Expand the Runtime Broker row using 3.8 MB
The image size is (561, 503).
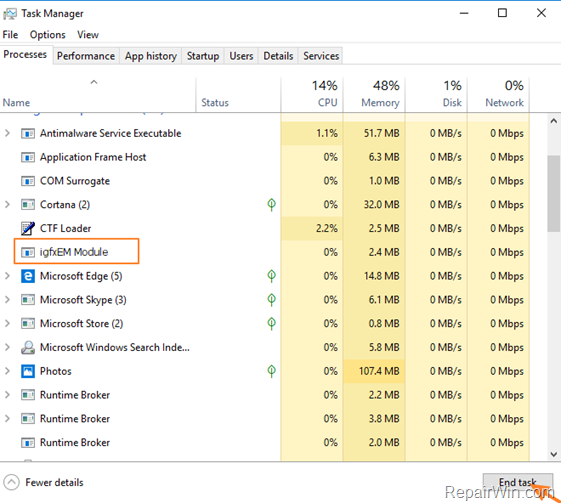7,419
